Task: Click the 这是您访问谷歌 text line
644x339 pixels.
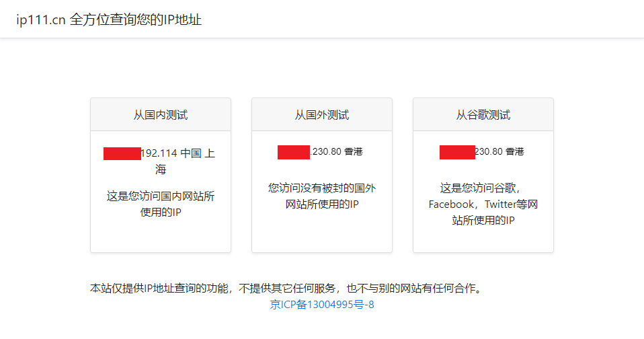Action: coord(481,188)
